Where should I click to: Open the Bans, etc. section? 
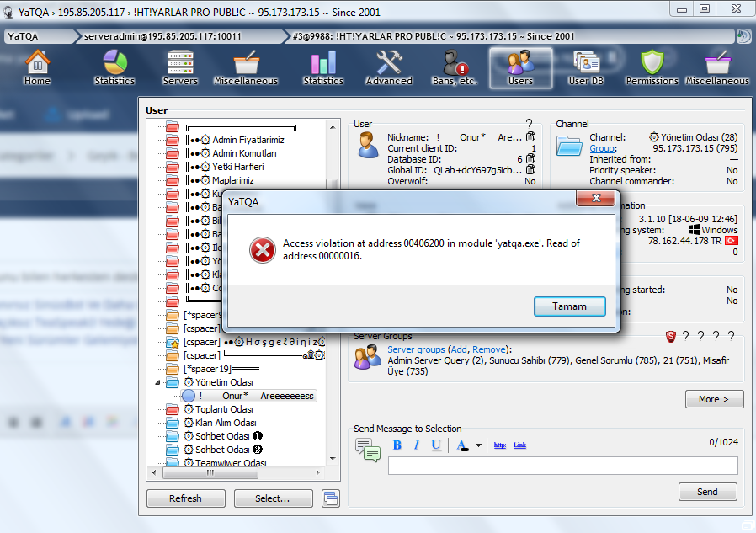click(455, 68)
